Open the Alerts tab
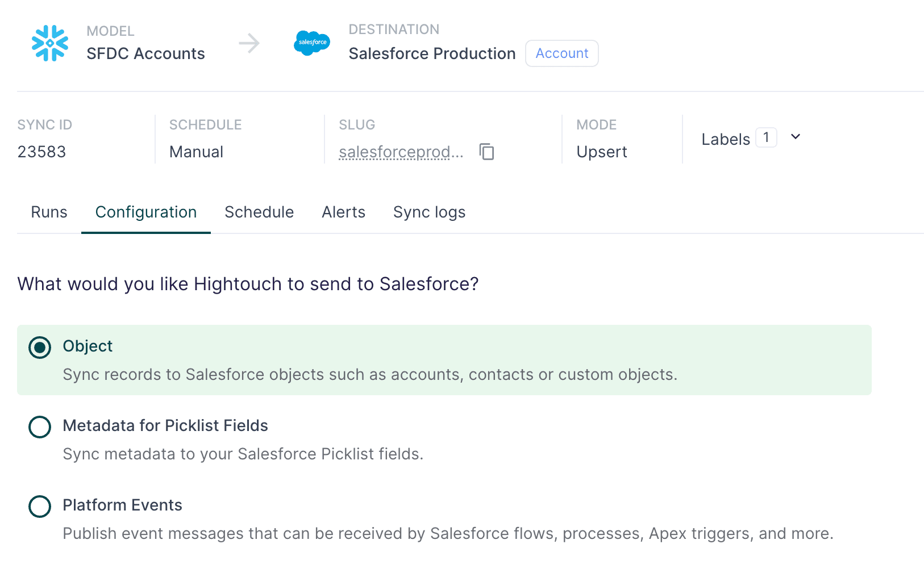 tap(343, 212)
